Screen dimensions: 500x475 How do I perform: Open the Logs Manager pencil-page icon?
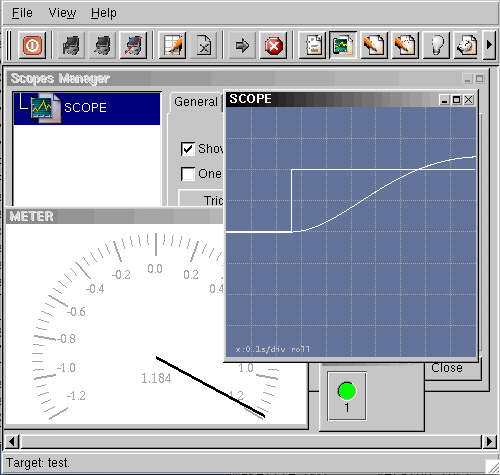click(x=374, y=45)
